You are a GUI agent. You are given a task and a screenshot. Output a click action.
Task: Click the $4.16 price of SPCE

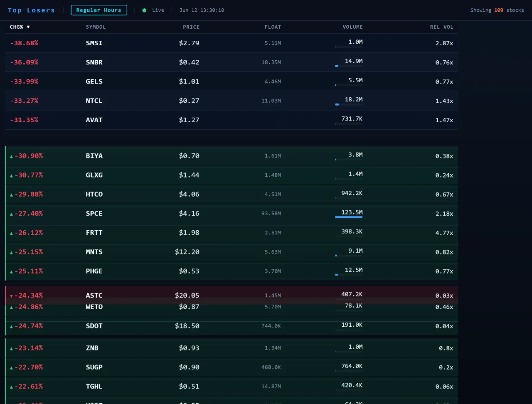click(189, 213)
